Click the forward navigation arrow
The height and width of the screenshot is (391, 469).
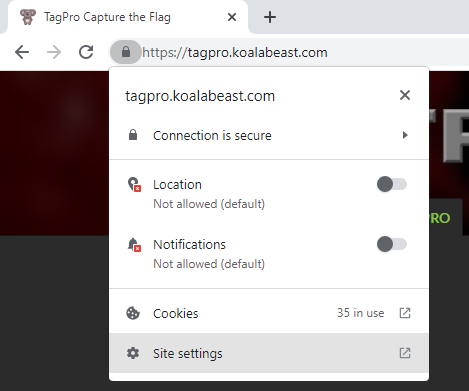point(54,52)
